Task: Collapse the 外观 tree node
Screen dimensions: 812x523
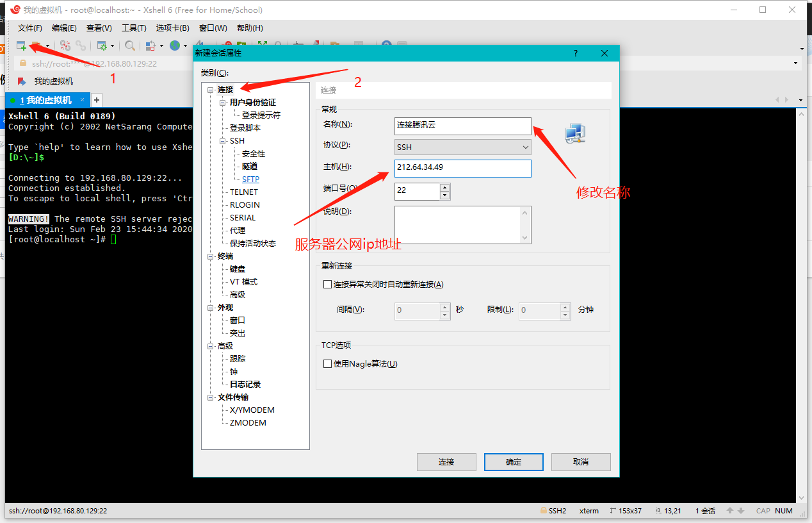Action: [211, 308]
